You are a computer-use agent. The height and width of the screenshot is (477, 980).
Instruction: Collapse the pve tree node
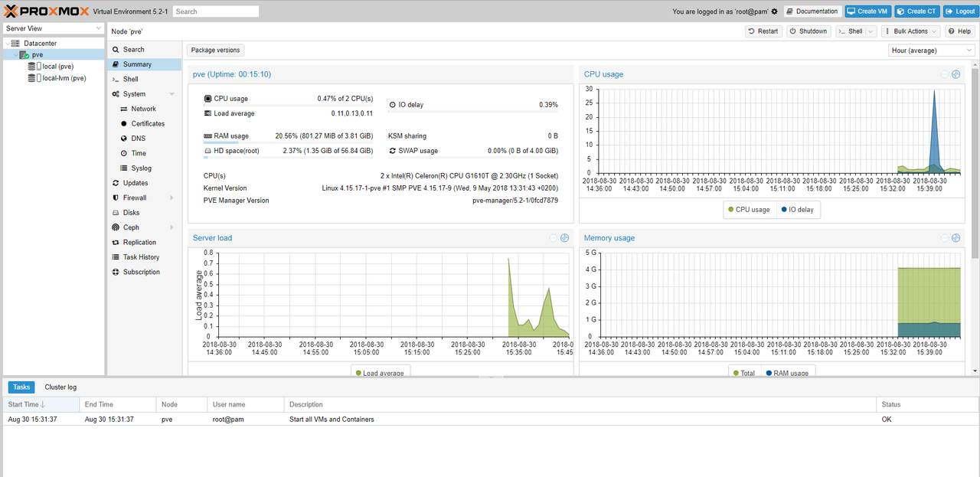click(15, 55)
